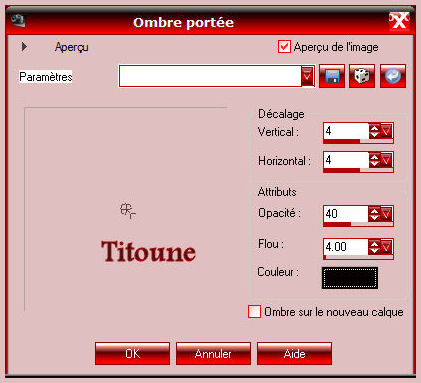
Task: Open the Horizontal offset slider dropdown
Action: pyautogui.click(x=386, y=160)
